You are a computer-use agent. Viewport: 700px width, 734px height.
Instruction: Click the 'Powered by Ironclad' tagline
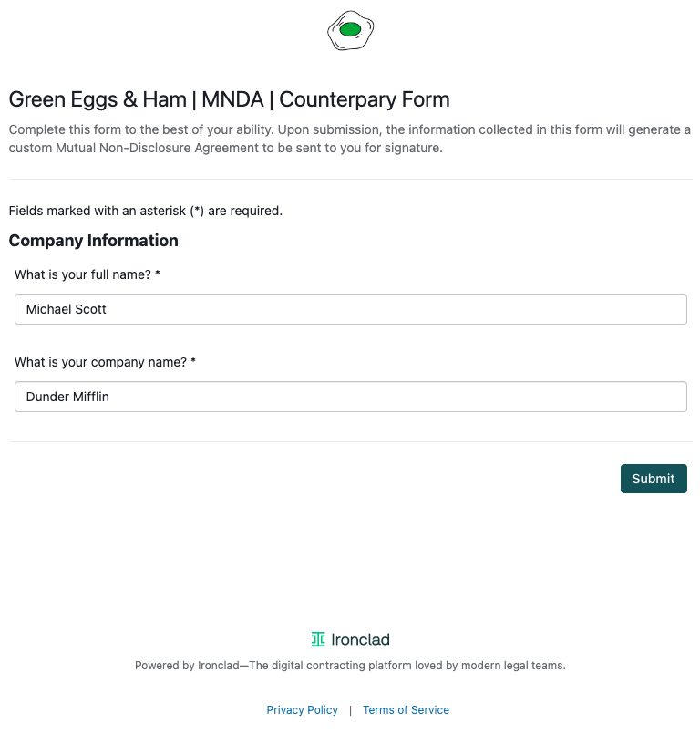click(x=350, y=666)
